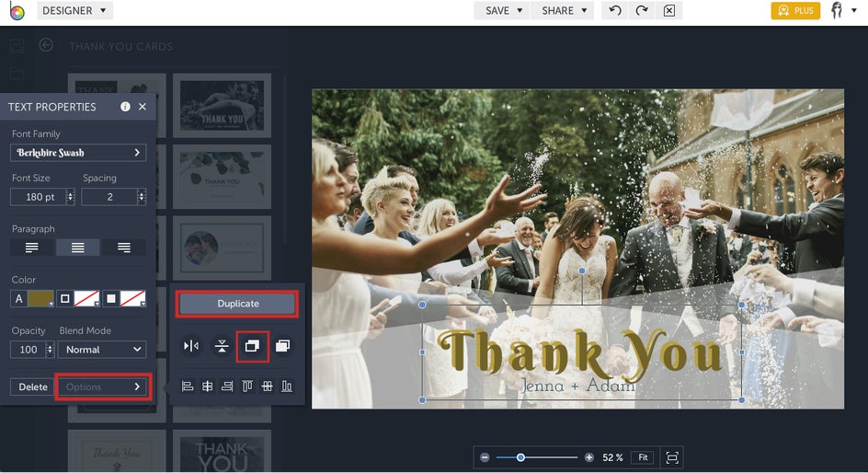Flip the text vertically
This screenshot has height=473, width=868.
tap(222, 346)
